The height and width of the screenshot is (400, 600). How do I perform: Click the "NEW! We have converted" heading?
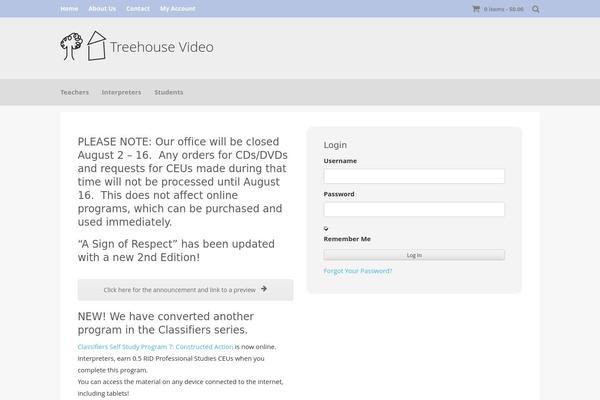coord(166,323)
